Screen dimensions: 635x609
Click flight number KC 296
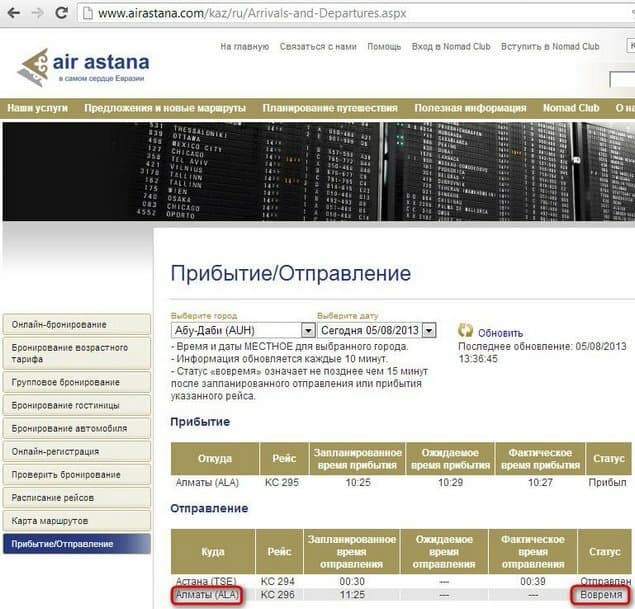[x=277, y=595]
